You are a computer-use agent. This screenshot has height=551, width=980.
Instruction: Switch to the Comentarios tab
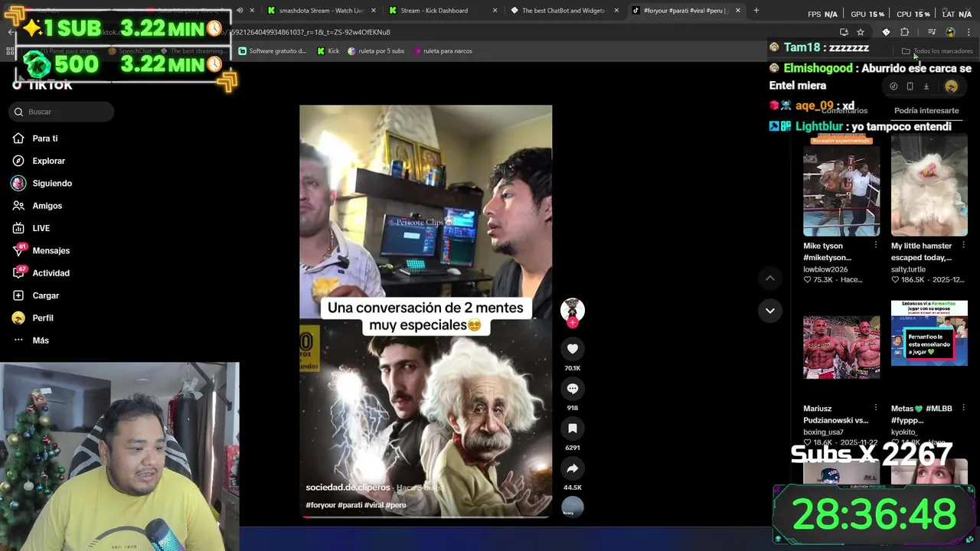point(844,111)
